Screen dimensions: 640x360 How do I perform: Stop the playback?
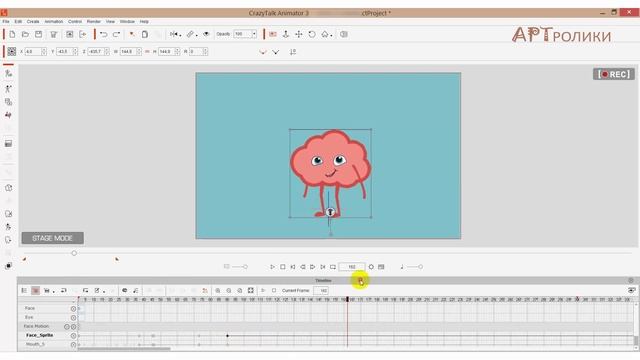[x=282, y=267]
